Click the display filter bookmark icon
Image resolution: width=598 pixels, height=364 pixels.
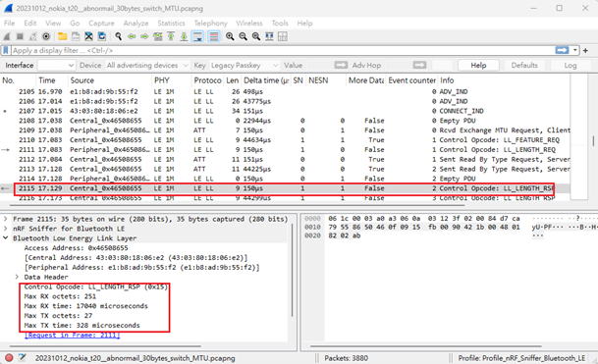[x=6, y=50]
